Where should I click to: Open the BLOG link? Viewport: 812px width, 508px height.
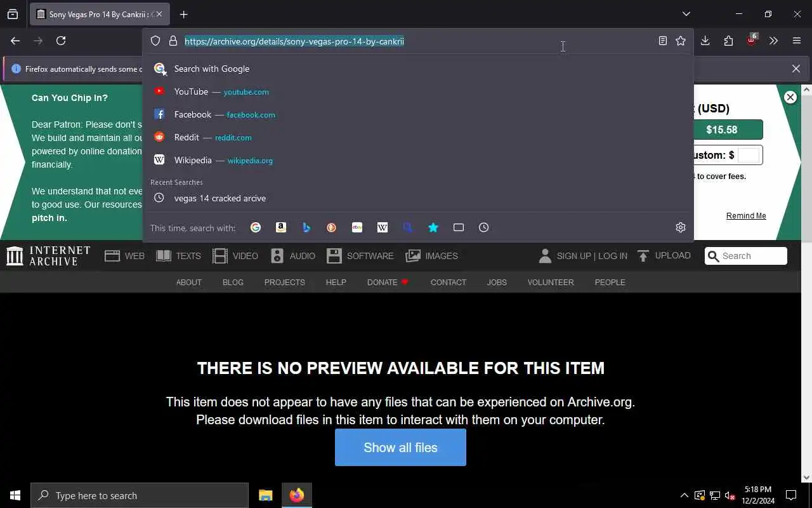233,282
